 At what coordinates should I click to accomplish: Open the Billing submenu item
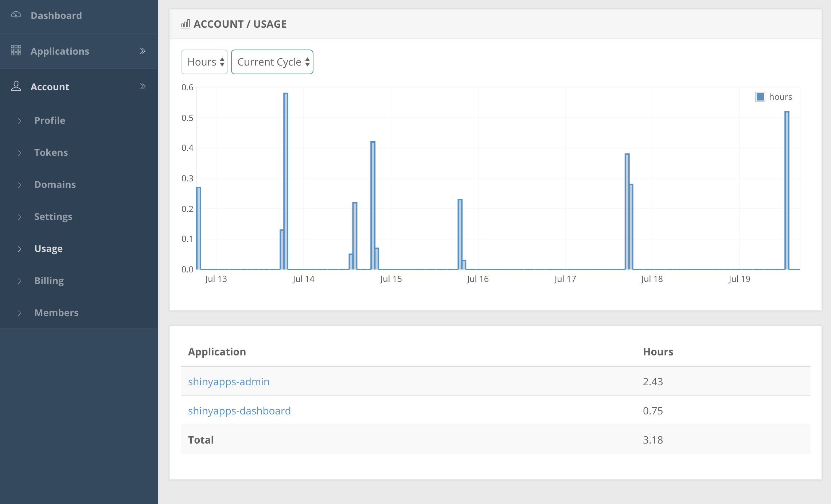click(49, 281)
